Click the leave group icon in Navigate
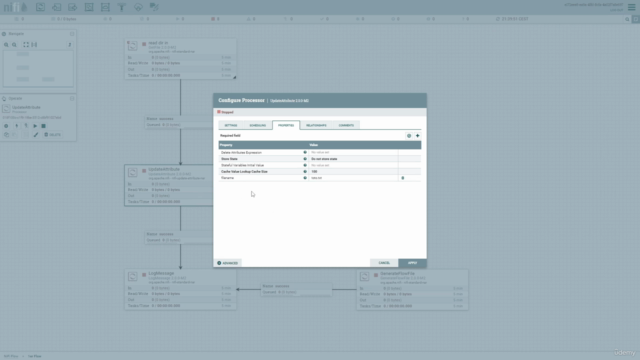The image size is (640, 360). click(x=69, y=44)
